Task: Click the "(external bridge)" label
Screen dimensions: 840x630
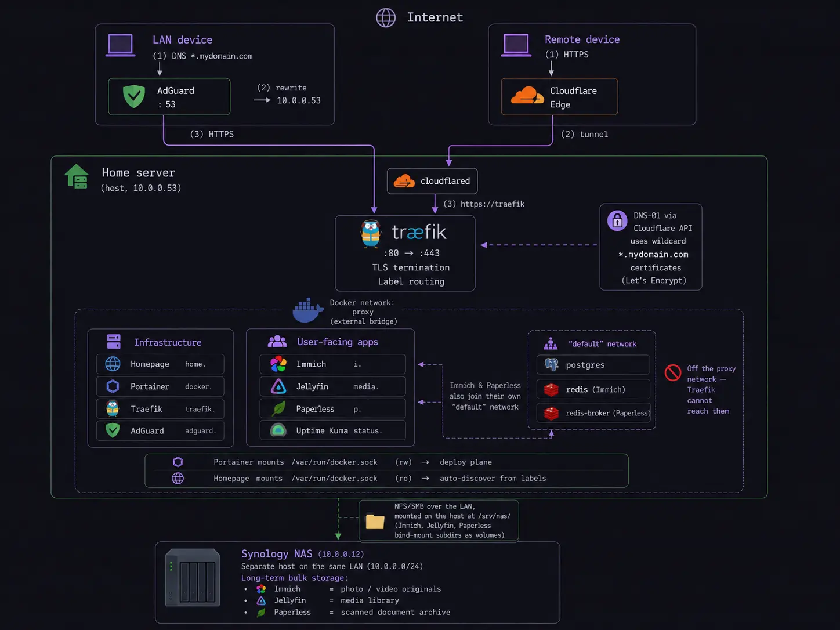Action: click(x=364, y=321)
